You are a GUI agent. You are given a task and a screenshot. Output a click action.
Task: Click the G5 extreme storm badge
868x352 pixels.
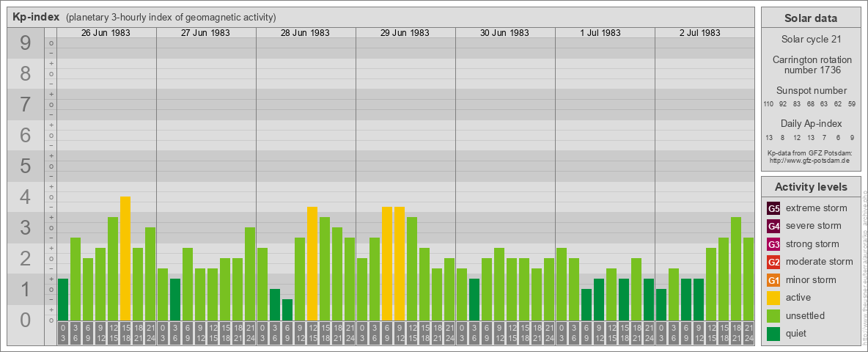click(773, 209)
